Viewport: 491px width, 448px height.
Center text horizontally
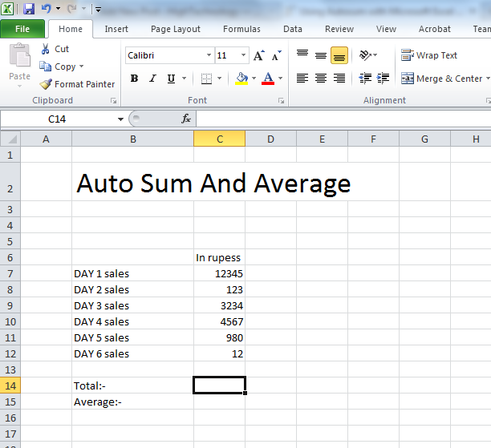pos(321,79)
